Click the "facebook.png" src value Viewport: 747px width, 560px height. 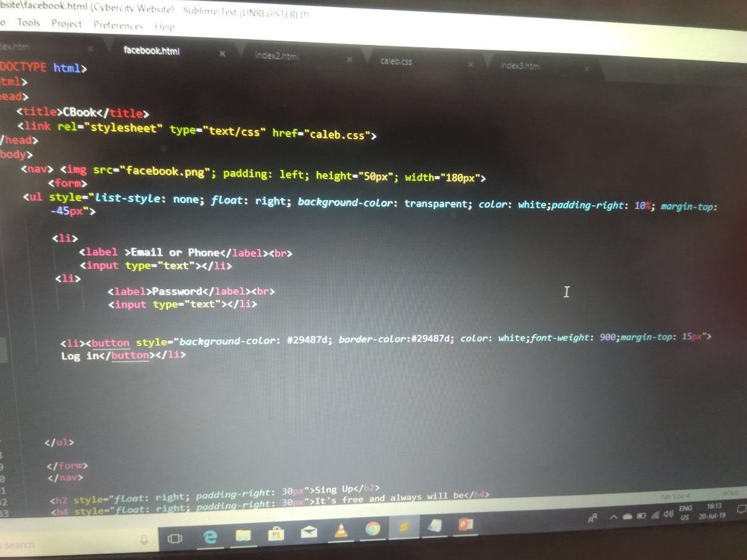pyautogui.click(x=166, y=171)
